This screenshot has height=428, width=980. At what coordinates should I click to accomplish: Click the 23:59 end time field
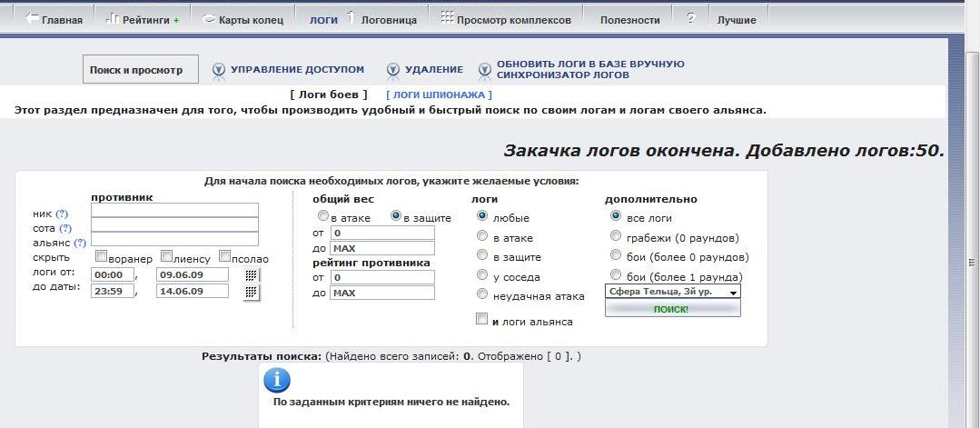coord(113,291)
